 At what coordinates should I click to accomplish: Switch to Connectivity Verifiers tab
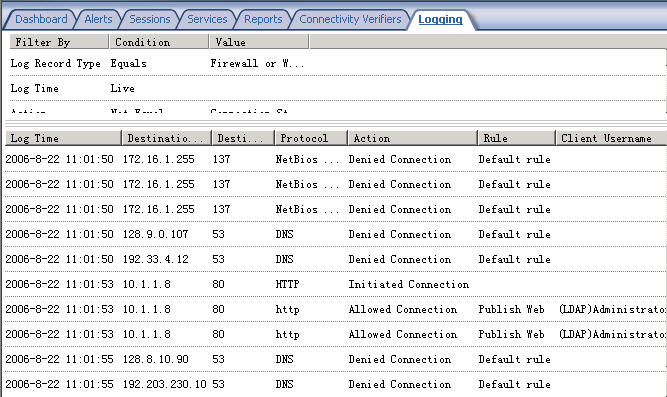click(x=350, y=19)
